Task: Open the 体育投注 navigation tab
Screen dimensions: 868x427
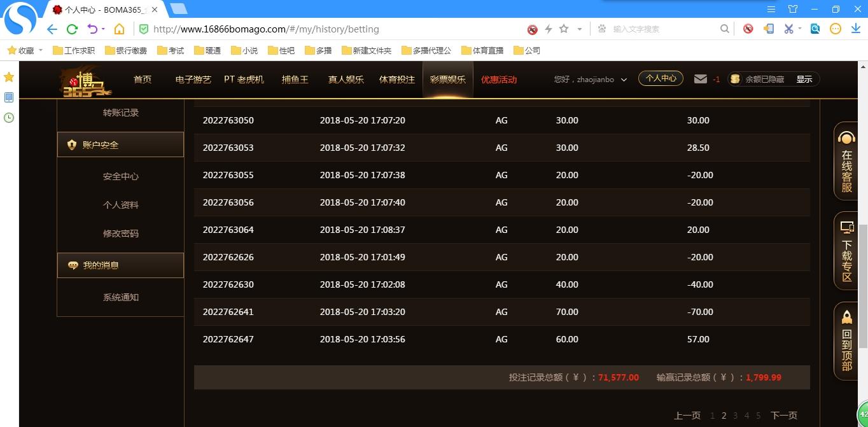Action: [396, 80]
